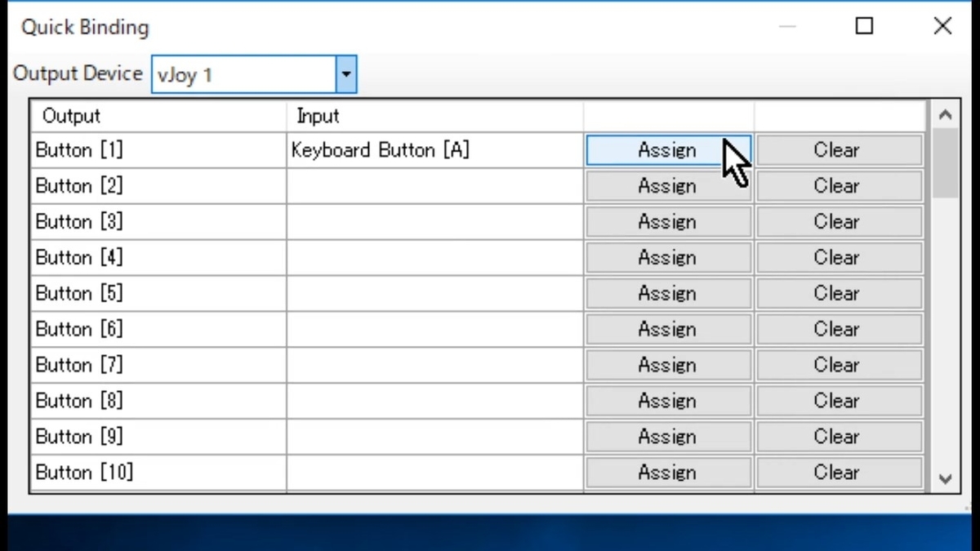Maximize the Quick Binding window
Viewport: 980px width, 551px height.
click(x=864, y=26)
